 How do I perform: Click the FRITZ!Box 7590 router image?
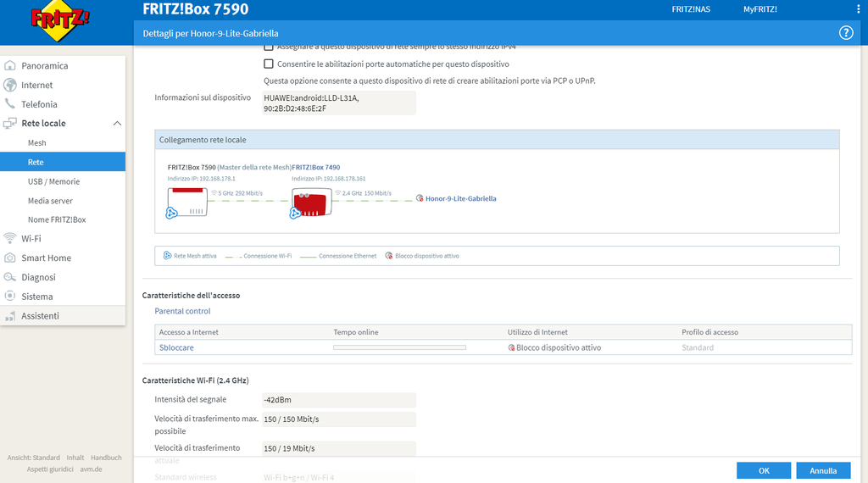(x=187, y=202)
